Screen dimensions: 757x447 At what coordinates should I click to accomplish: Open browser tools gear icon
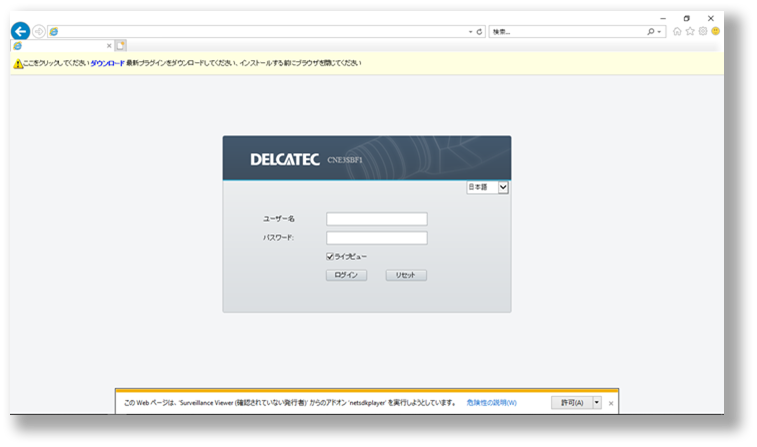[x=703, y=31]
